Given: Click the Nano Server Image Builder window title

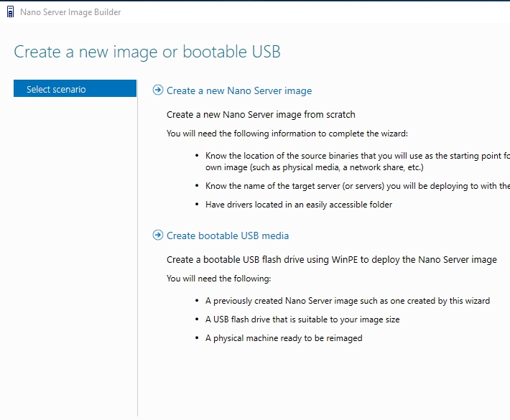Looking at the screenshot, I should click(x=70, y=12).
